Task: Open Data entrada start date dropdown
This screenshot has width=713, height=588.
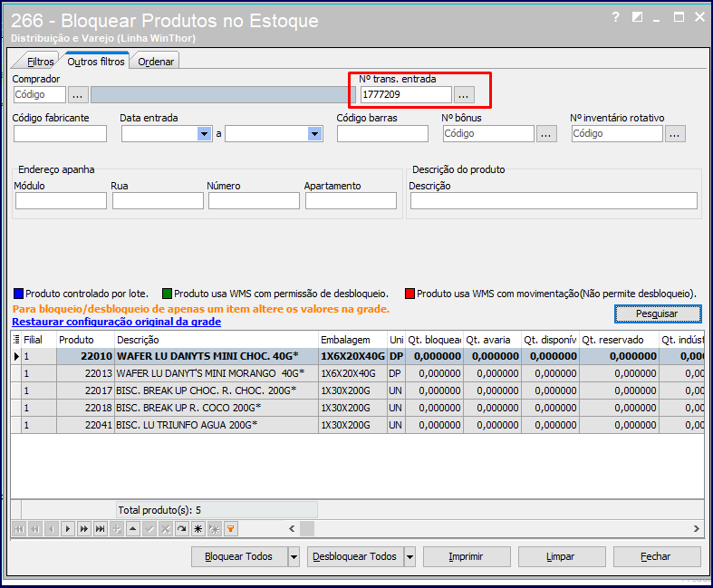Action: tap(204, 134)
